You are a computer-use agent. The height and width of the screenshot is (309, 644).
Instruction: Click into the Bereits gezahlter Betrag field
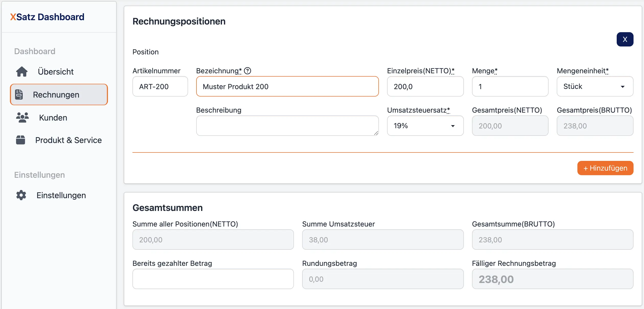click(x=213, y=279)
